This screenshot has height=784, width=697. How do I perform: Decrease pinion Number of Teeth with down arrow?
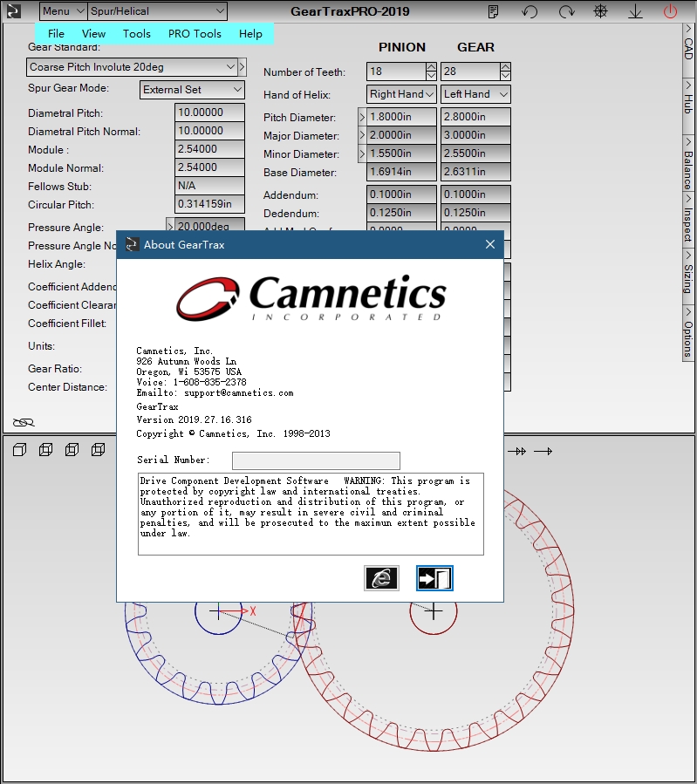tap(431, 76)
